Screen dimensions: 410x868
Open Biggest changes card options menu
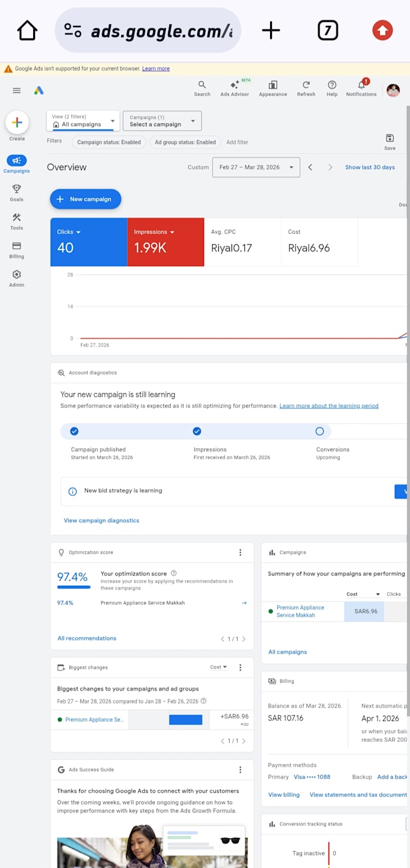240,668
